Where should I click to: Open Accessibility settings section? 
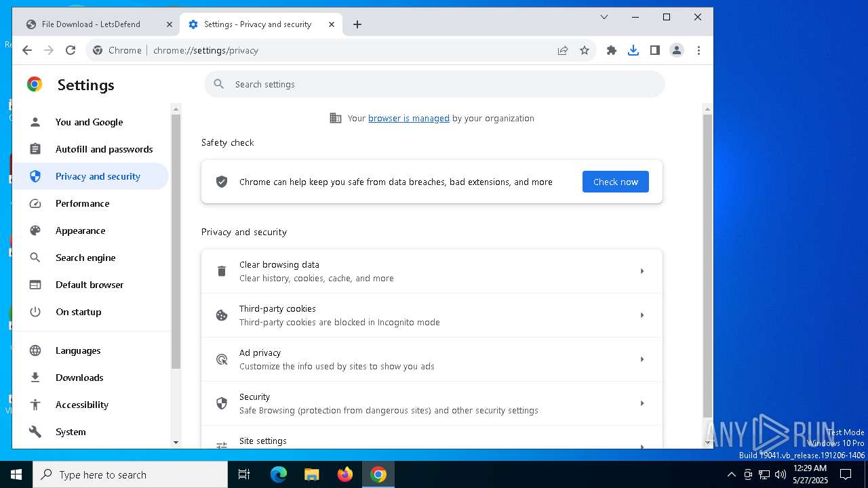coord(92,405)
